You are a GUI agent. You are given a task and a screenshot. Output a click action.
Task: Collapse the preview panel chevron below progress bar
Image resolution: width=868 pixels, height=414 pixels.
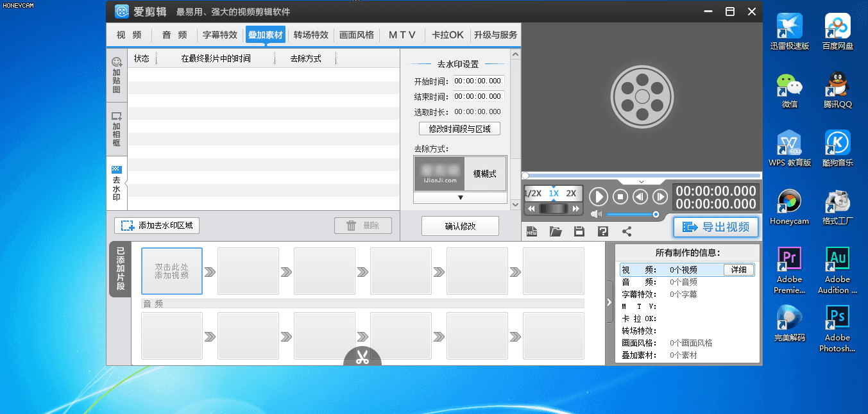tap(642, 182)
